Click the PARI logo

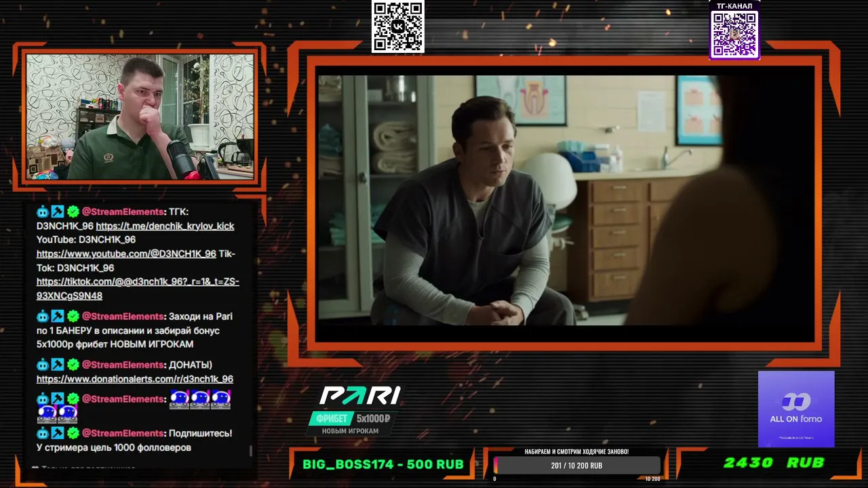coord(360,396)
